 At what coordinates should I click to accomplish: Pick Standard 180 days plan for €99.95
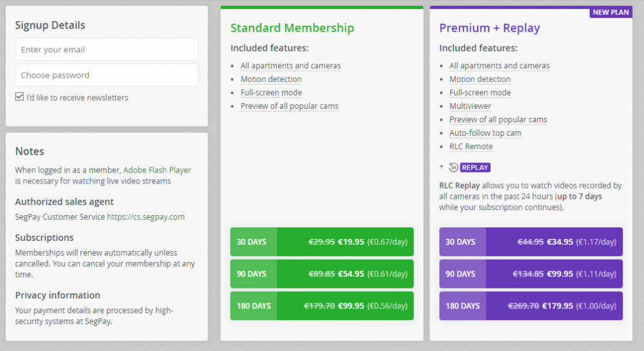pyautogui.click(x=322, y=306)
